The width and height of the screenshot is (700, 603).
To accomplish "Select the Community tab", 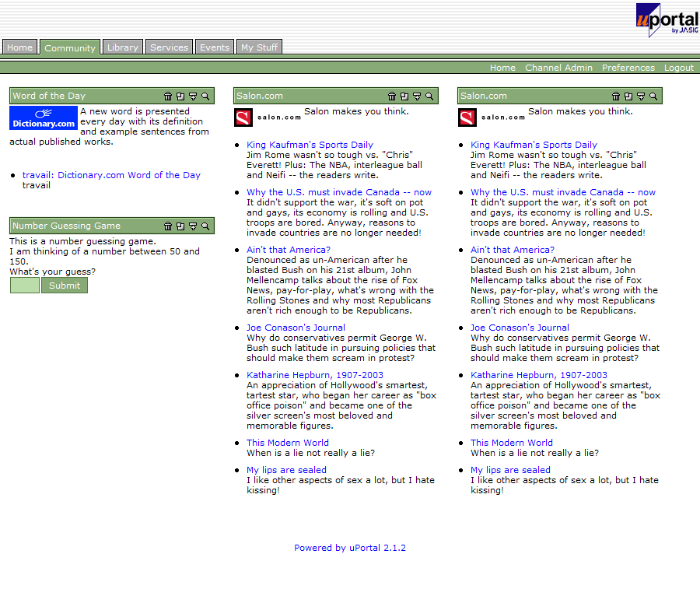I will [70, 47].
